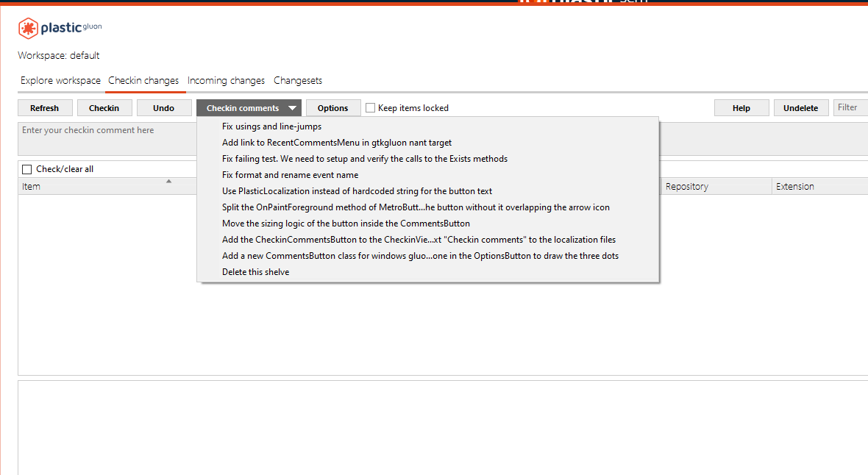Click the checkin comment input field
This screenshot has width=868, height=475.
tap(107, 137)
